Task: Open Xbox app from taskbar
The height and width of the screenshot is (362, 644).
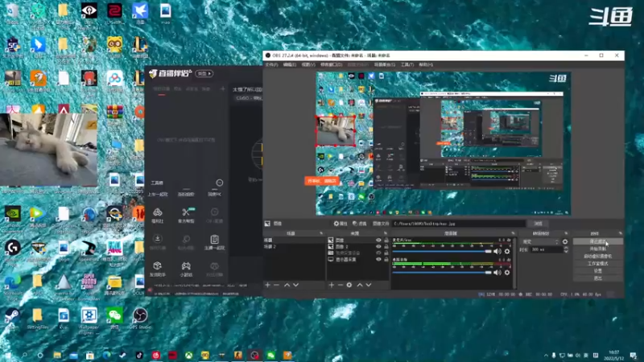Action: 188,355
